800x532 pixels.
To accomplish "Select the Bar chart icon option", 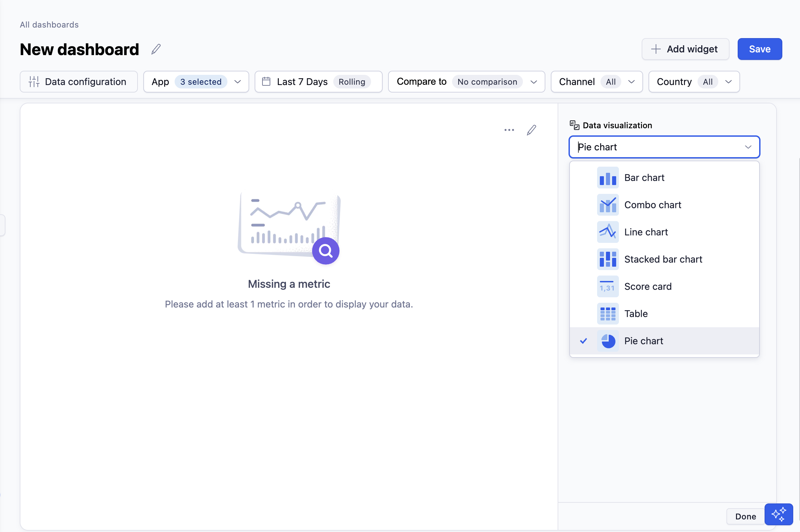I will pyautogui.click(x=608, y=178).
